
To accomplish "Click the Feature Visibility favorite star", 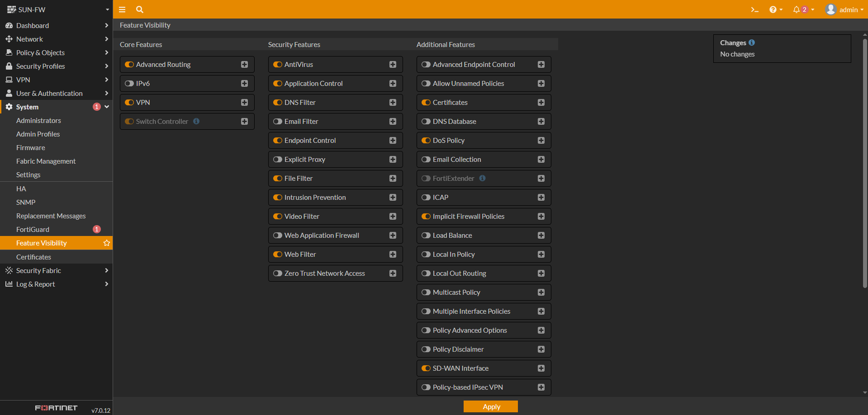I will point(107,243).
